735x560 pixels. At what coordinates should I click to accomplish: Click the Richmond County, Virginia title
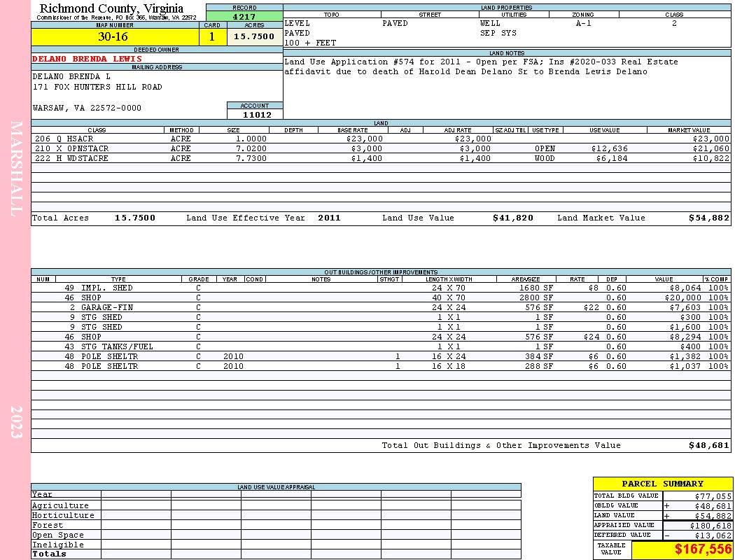[111, 8]
